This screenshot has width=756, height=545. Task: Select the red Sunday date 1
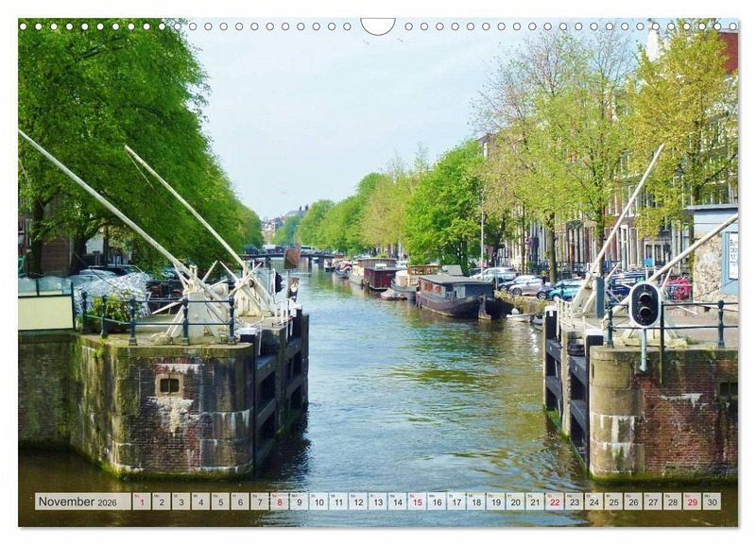(x=142, y=502)
